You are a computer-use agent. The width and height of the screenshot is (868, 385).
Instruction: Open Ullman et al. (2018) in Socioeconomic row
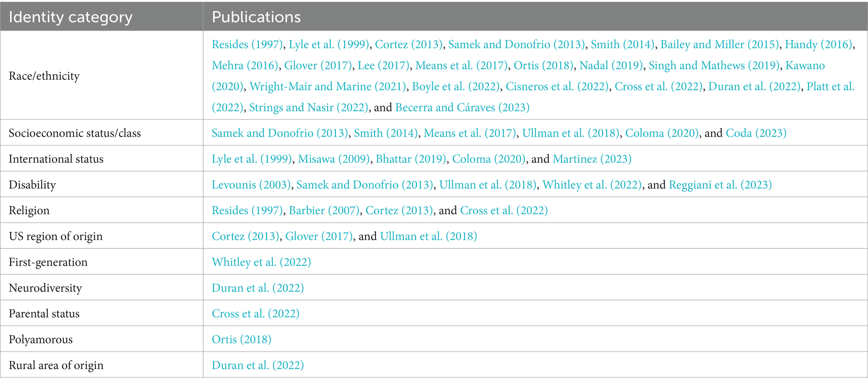(571, 133)
